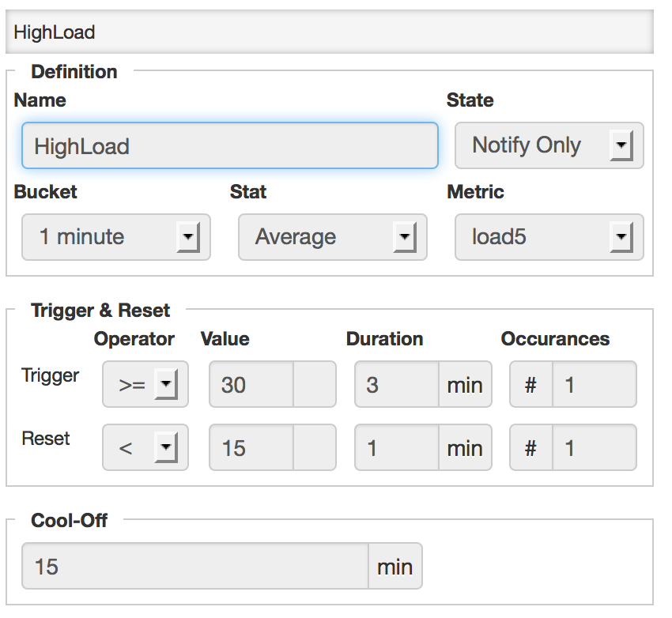
Task: Click the Cool-Off minutes input field
Action: [x=194, y=567]
